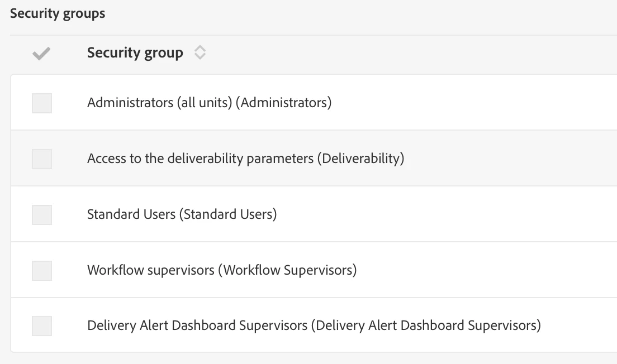Screen dimensions: 617x364
Task: Enable the deliverability parameters access checkbox
Action: coord(42,159)
